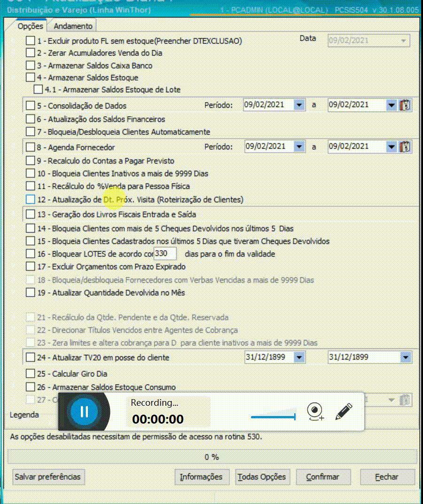The height and width of the screenshot is (504, 423).
Task: Check 15 Bloqueia Clientes Cadastrados nos últimos dias
Action: [30, 241]
